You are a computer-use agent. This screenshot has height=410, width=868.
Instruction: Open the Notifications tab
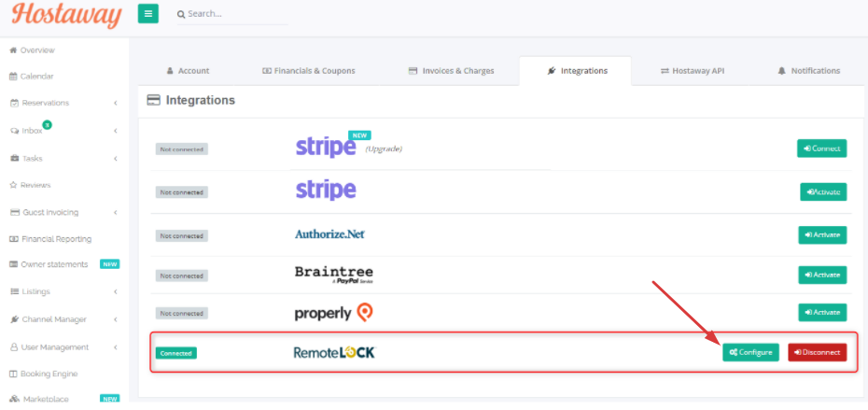[809, 71]
